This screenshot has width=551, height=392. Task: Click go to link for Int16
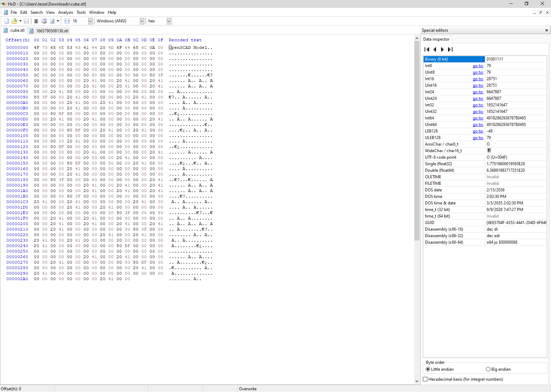478,79
